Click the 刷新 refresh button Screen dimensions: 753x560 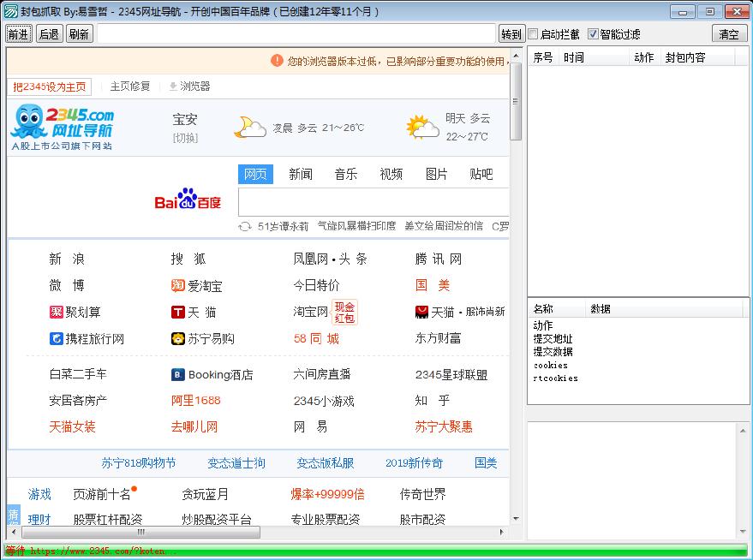click(x=79, y=34)
